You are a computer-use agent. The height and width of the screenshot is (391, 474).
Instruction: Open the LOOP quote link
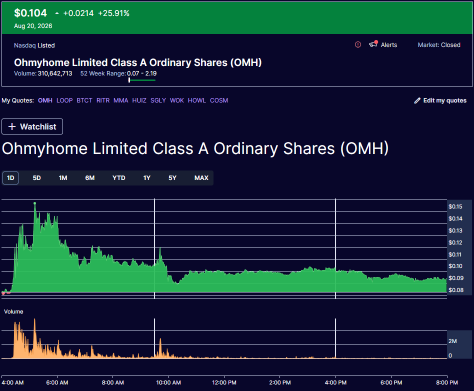pos(65,101)
